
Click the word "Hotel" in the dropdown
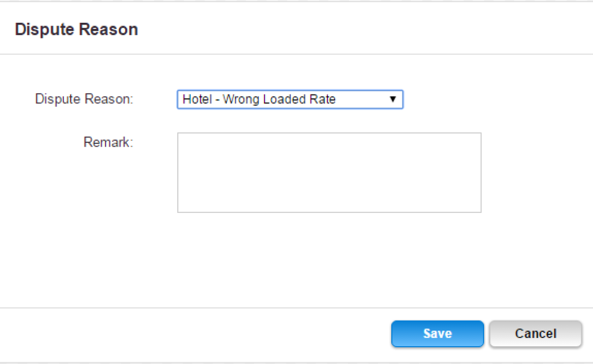(197, 99)
